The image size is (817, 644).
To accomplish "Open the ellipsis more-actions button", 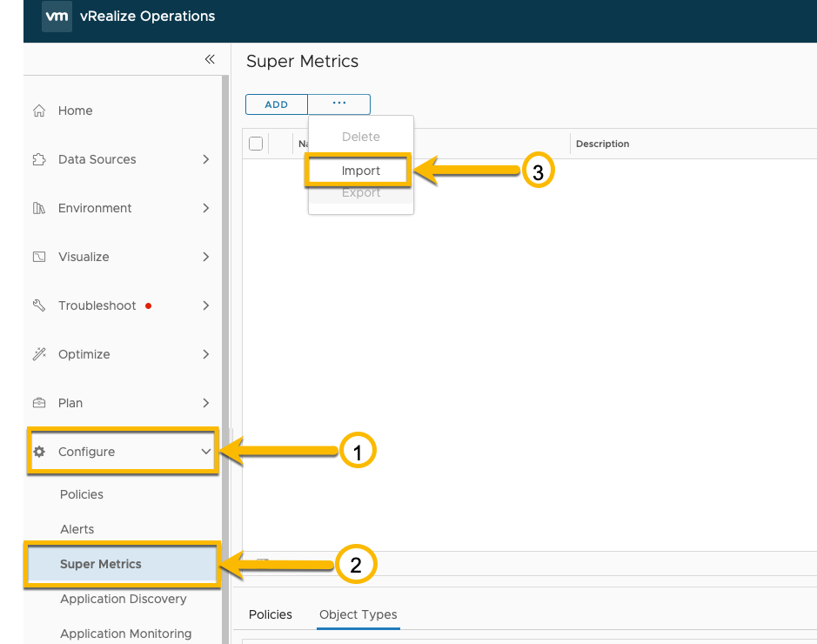I will tap(339, 104).
